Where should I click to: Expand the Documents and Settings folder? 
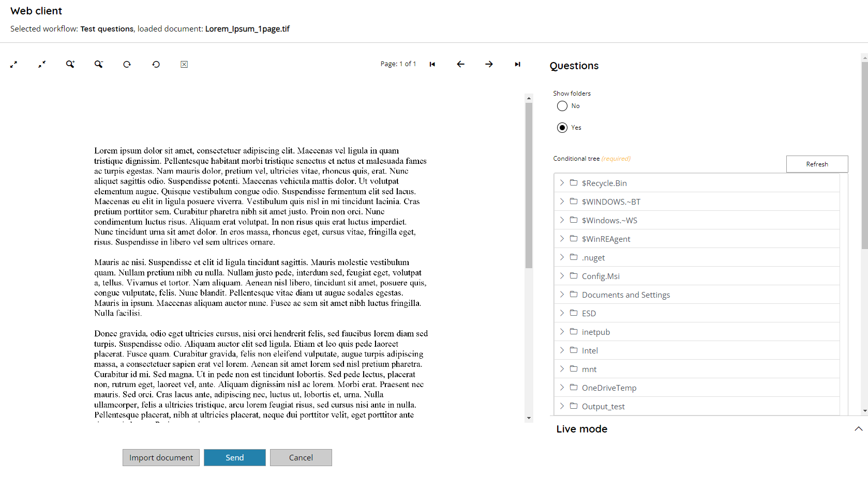[562, 294]
